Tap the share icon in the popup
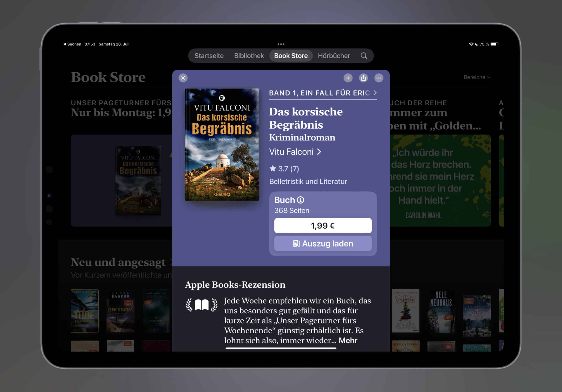This screenshot has height=392, width=562. [x=363, y=78]
